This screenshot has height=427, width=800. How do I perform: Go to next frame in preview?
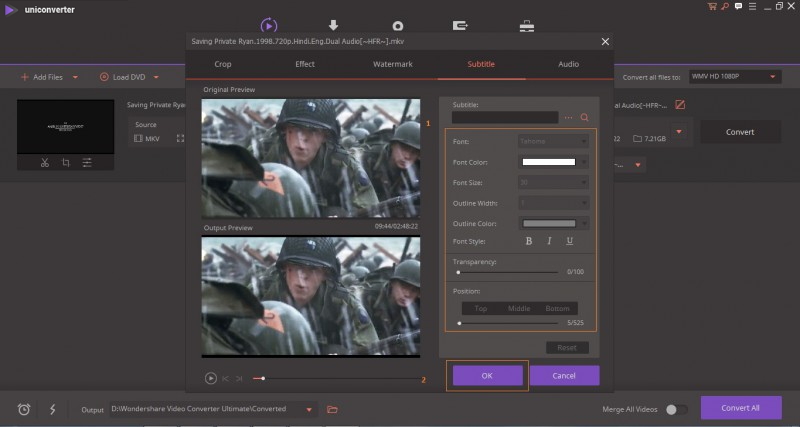tap(239, 379)
